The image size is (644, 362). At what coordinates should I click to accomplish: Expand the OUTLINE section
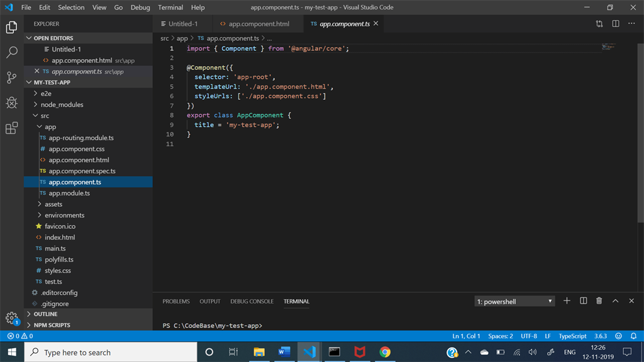(45, 314)
